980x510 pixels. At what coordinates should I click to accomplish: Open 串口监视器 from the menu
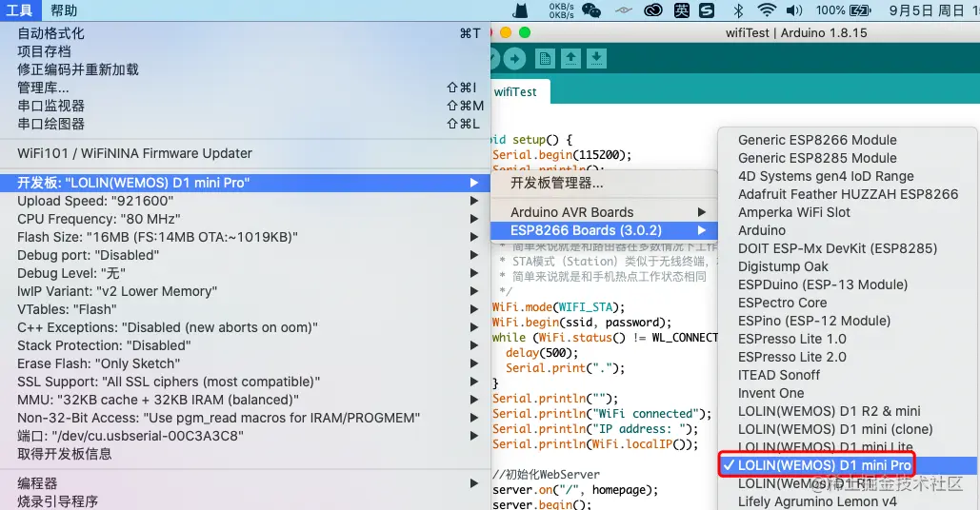[x=245, y=106]
